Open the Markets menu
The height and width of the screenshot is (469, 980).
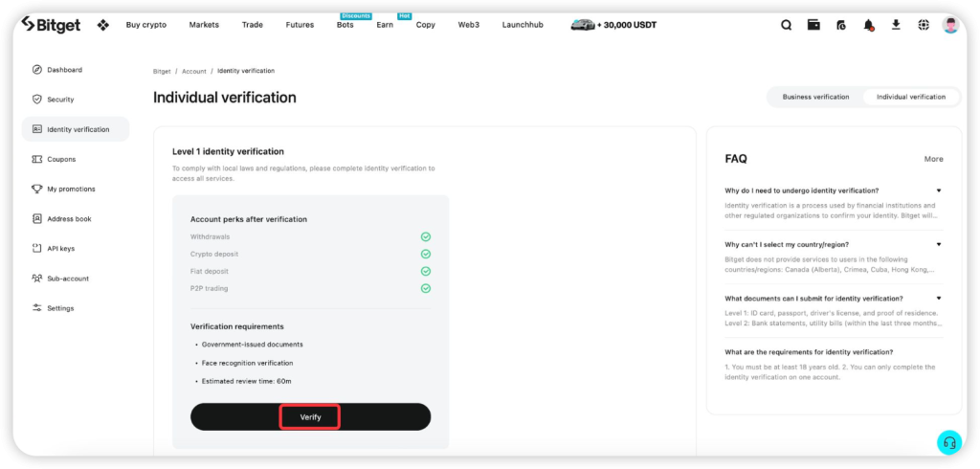pos(204,25)
